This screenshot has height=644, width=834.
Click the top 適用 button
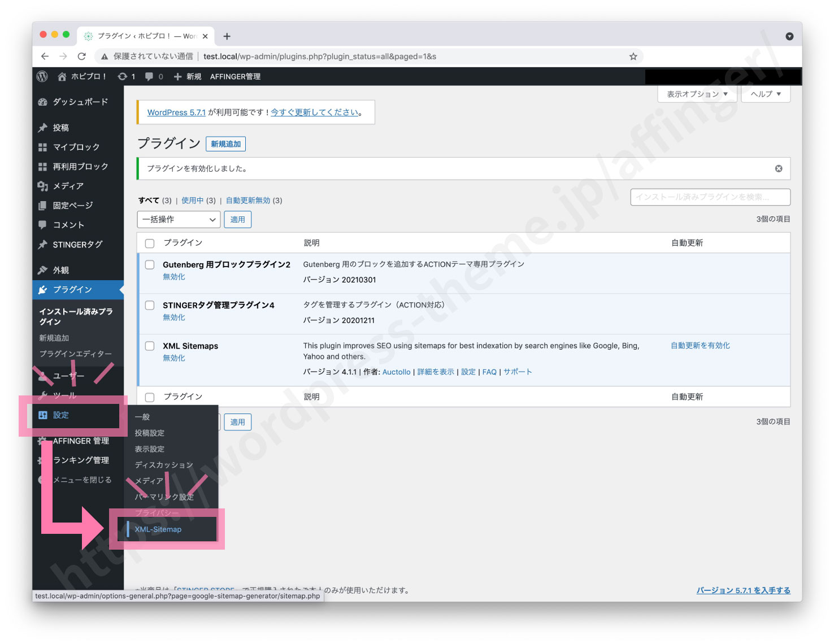tap(238, 219)
